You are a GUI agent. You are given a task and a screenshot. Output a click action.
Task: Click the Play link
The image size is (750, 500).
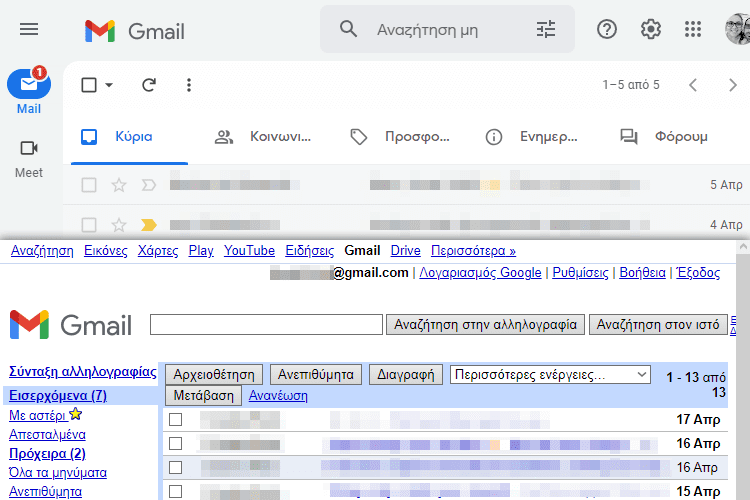click(201, 251)
